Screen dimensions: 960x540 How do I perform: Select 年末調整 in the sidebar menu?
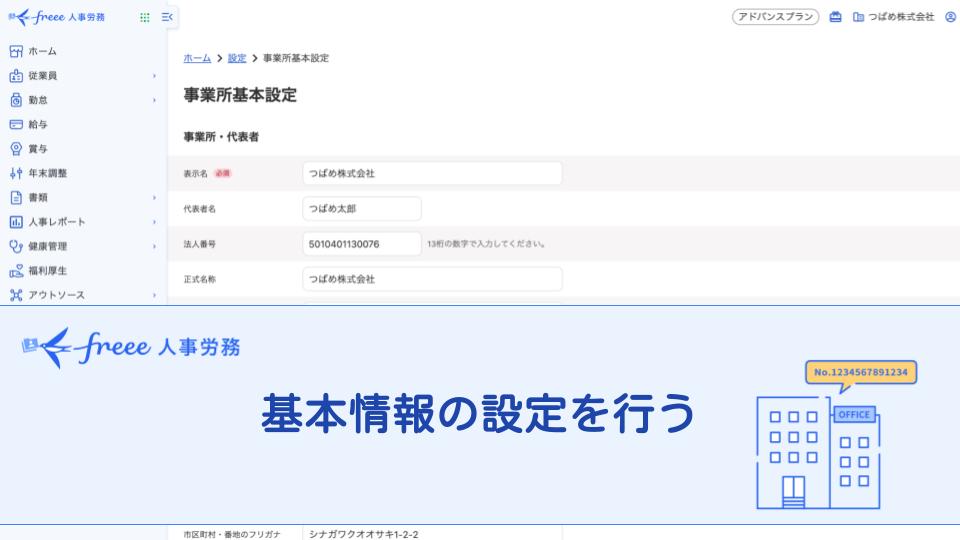[48, 173]
